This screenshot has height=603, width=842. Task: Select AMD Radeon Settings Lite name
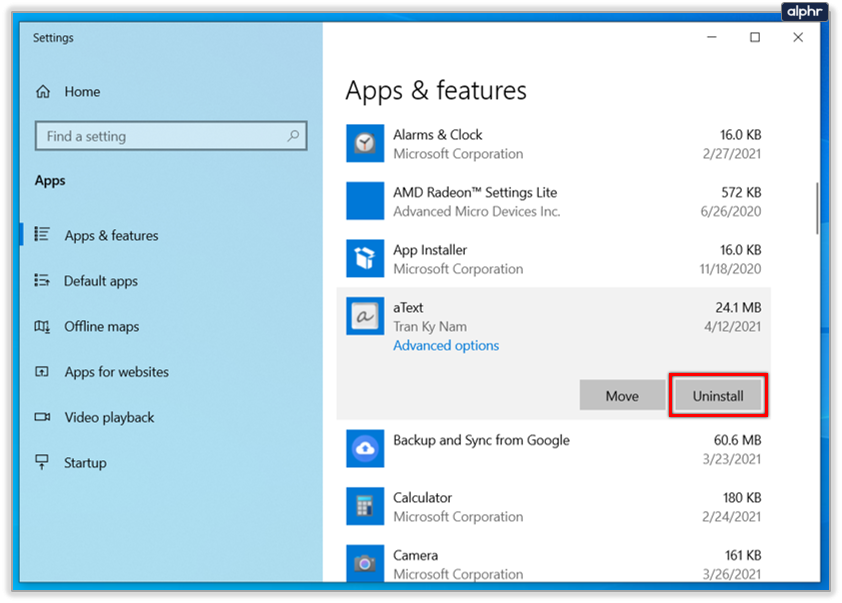tap(475, 192)
